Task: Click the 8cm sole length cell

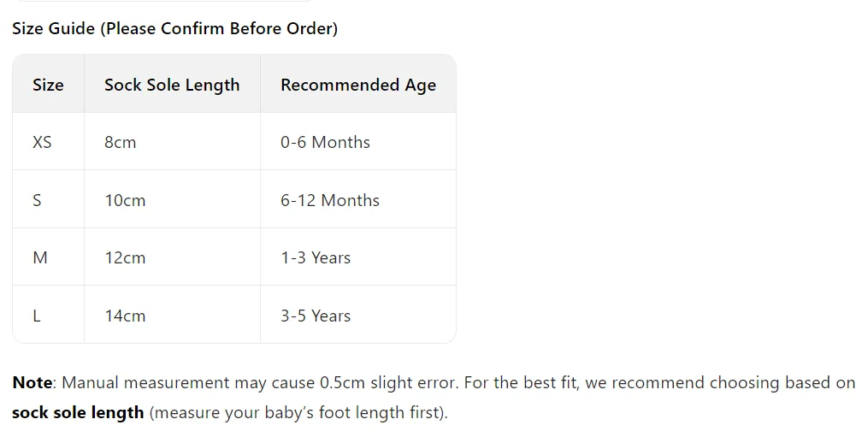Action: (x=172, y=142)
